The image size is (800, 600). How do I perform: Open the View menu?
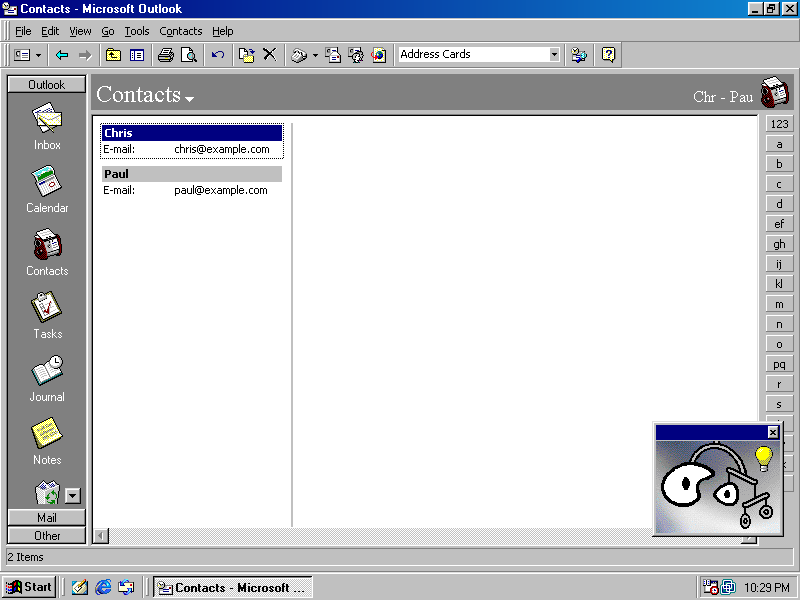(80, 31)
